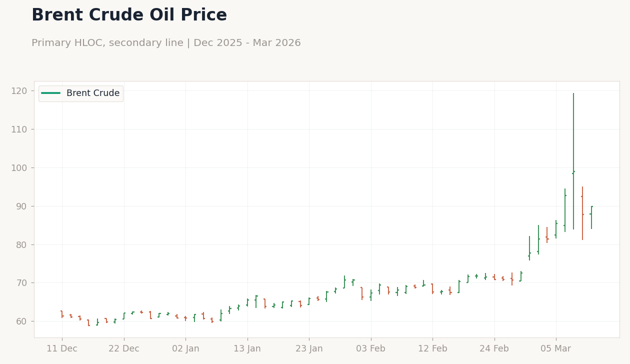Click the green bar at 03 Feb

[x=371, y=295]
